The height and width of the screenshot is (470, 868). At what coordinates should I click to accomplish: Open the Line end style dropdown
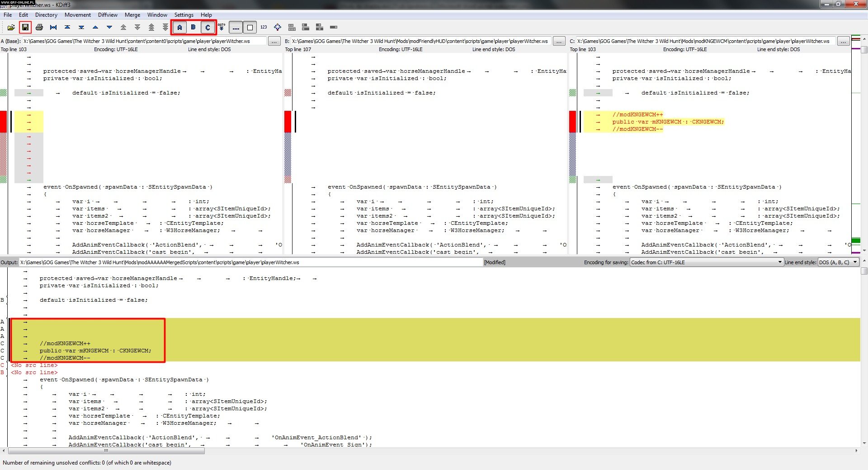coord(838,262)
